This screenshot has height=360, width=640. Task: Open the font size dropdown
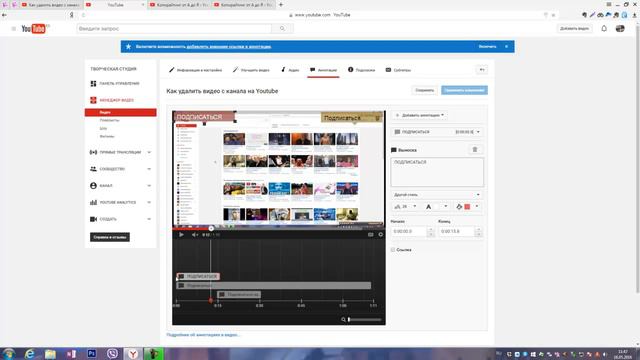click(405, 207)
